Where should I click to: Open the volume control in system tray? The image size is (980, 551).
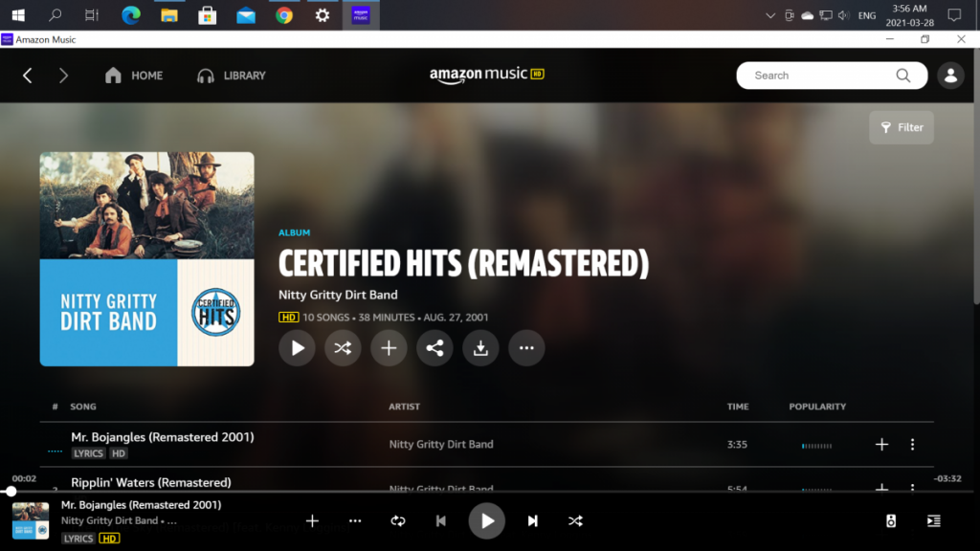coord(844,15)
